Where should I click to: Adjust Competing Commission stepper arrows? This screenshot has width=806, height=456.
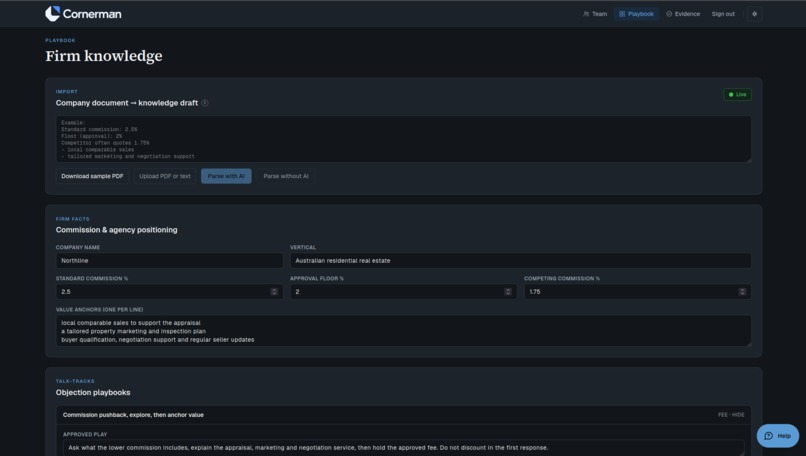tap(742, 291)
